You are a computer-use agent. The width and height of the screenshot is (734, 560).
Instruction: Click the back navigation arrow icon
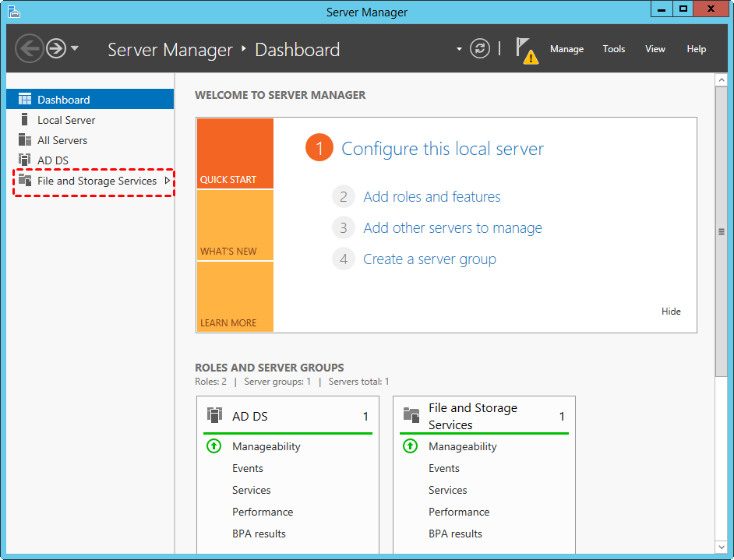(x=29, y=49)
